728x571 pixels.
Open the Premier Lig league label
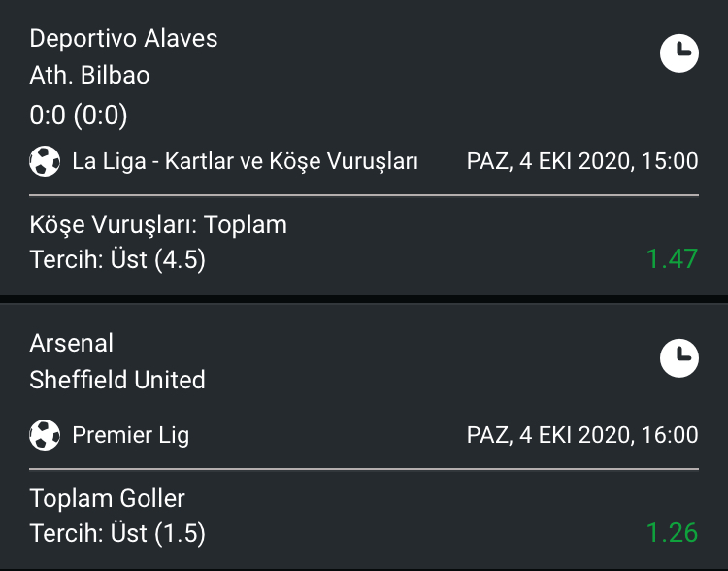(x=131, y=435)
